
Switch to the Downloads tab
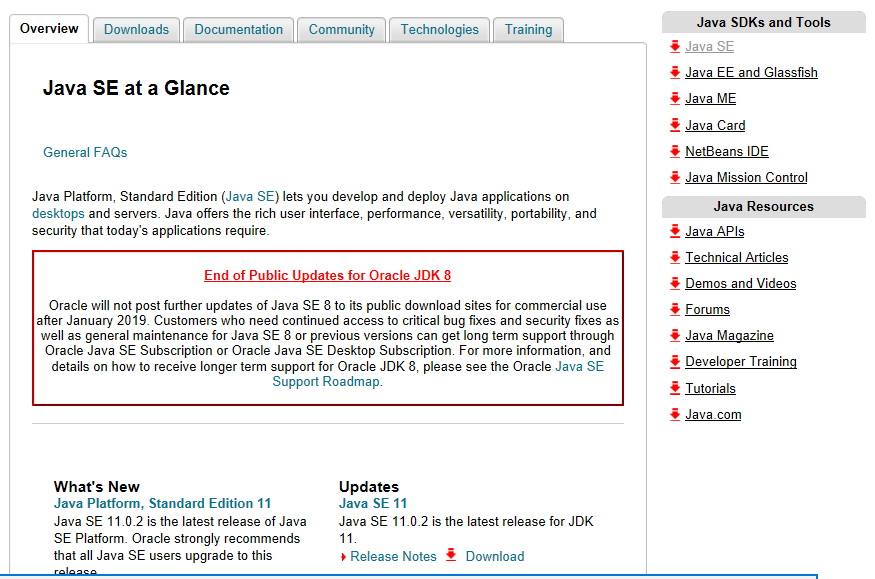[136, 30]
